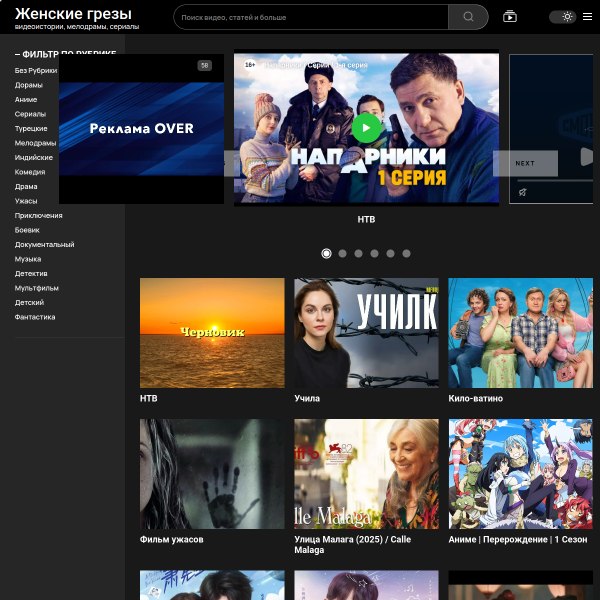Open the Calle Malaga thumbnail

[x=366, y=474]
